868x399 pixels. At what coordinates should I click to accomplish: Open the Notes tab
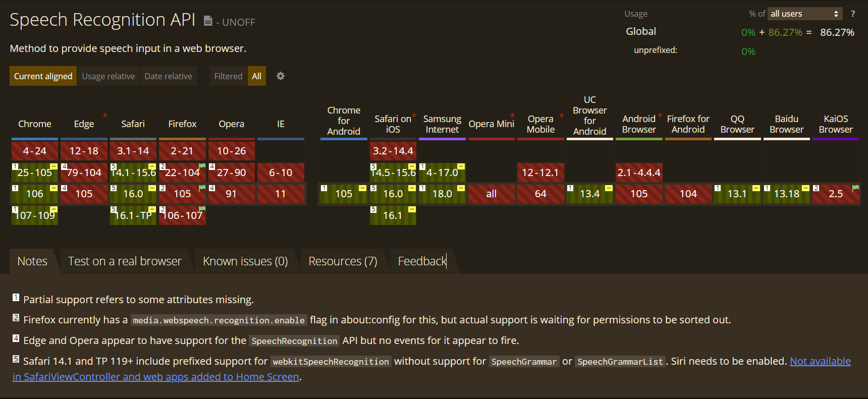[32, 261]
